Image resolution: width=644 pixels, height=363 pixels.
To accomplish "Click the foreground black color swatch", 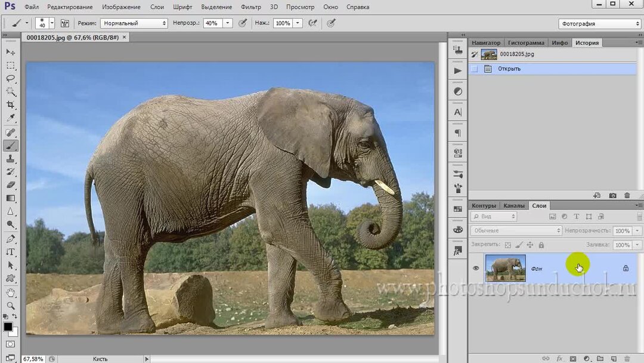I will [x=7, y=327].
